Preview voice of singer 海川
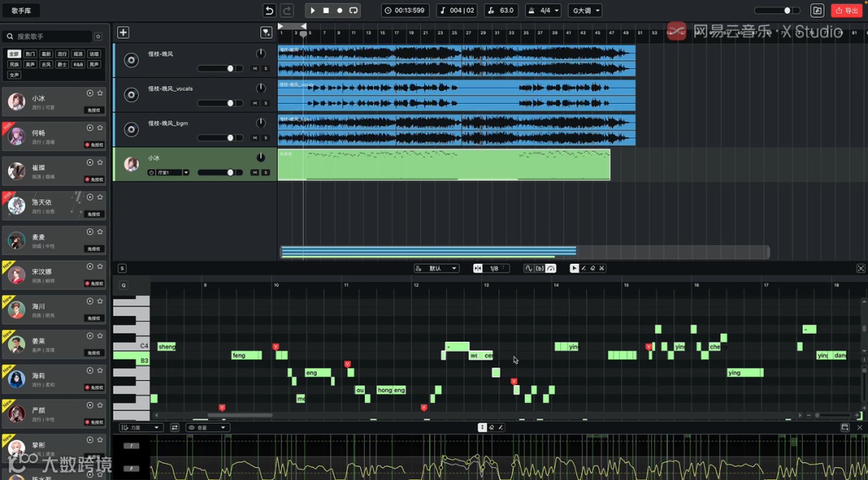 pos(90,302)
